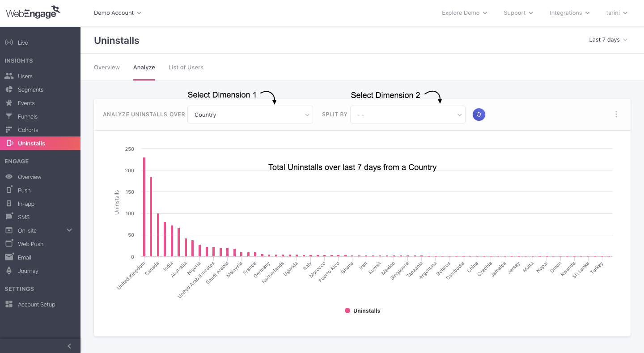Open the three-dot chart options menu
The height and width of the screenshot is (353, 644).
tap(616, 115)
